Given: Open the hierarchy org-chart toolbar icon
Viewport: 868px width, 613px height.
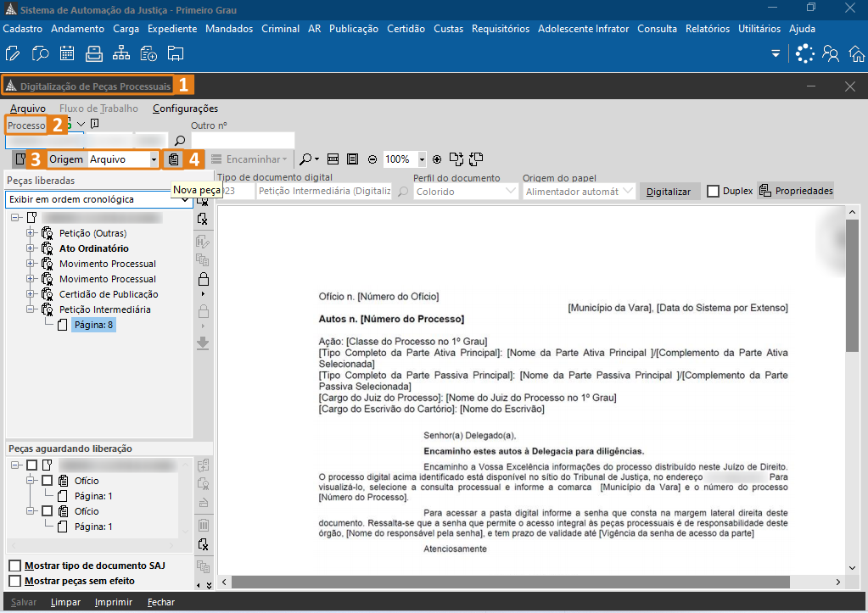Looking at the screenshot, I should point(121,53).
